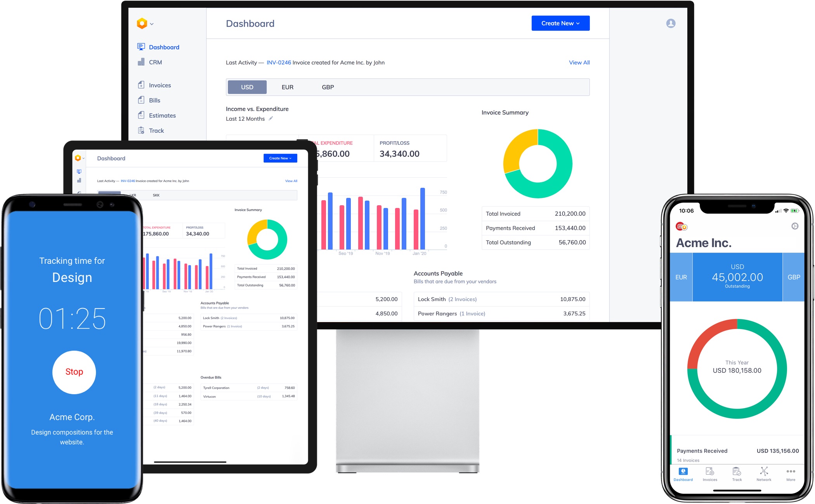Click the 01:25 timer display on Android phone
Image resolution: width=815 pixels, height=504 pixels.
pyautogui.click(x=72, y=319)
